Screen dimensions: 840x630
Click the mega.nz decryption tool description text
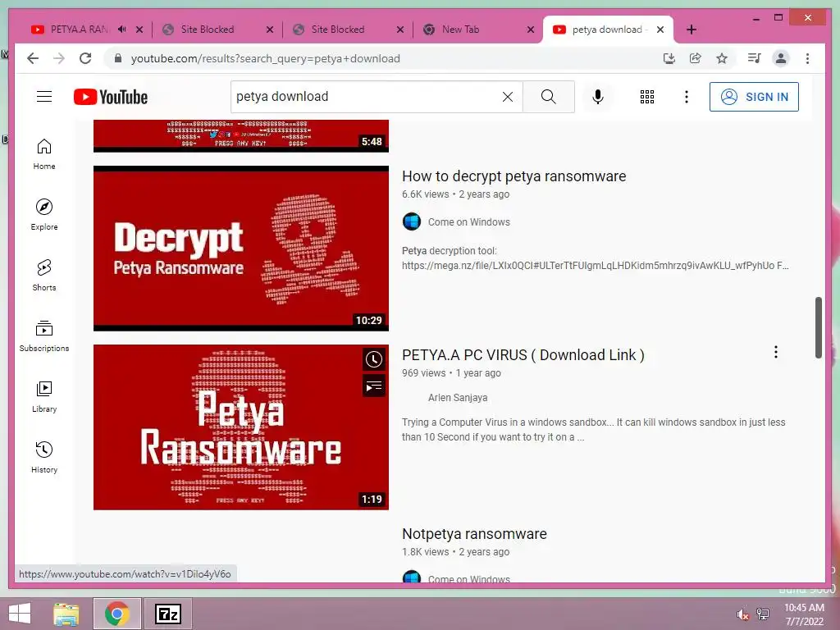point(596,258)
